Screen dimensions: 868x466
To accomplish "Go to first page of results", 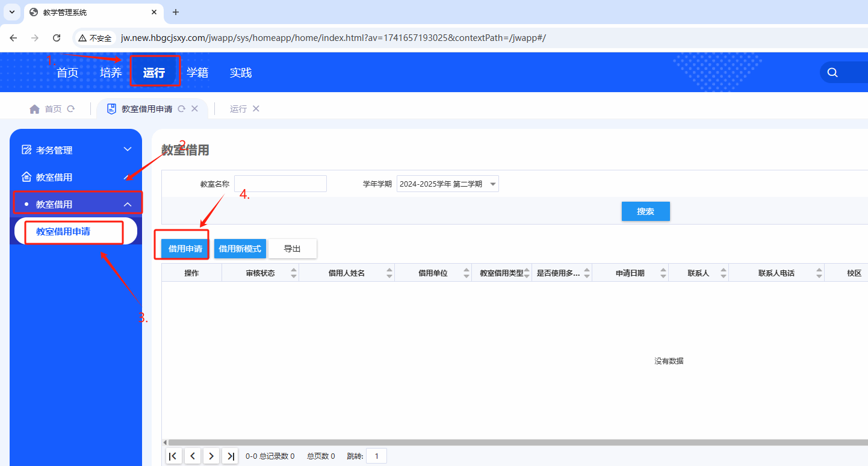I will pos(173,456).
